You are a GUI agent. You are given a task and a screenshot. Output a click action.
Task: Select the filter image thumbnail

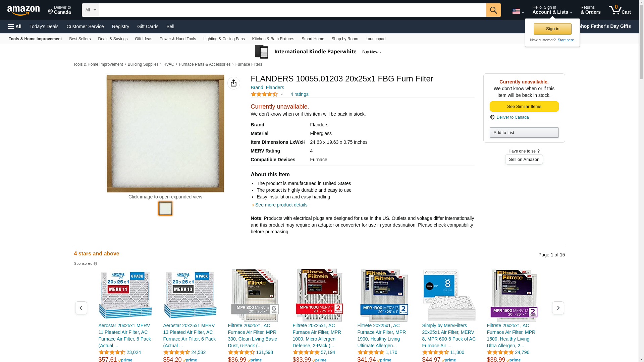click(x=165, y=208)
